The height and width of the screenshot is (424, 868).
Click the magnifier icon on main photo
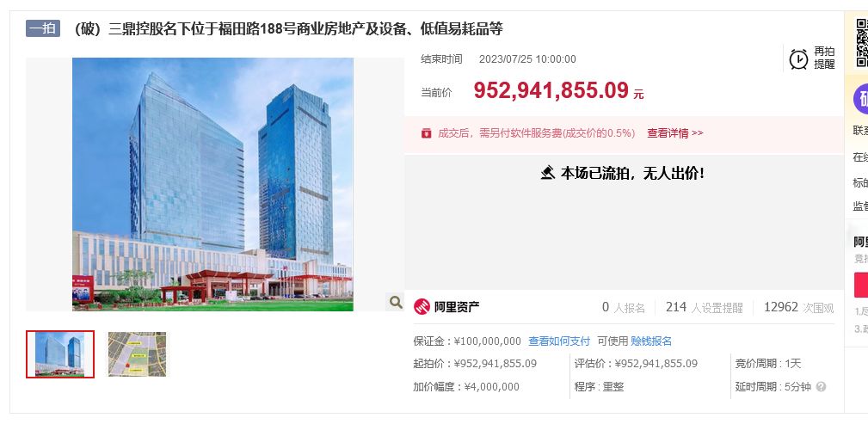click(395, 302)
